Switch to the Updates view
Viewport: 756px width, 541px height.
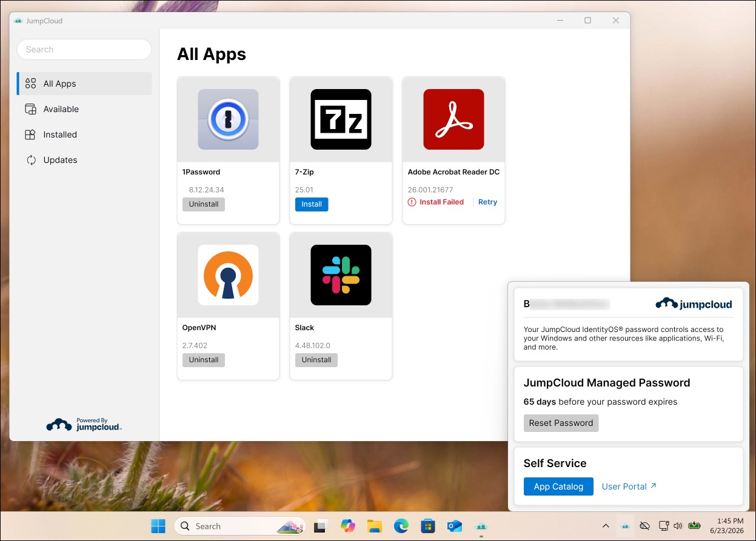(x=84, y=160)
